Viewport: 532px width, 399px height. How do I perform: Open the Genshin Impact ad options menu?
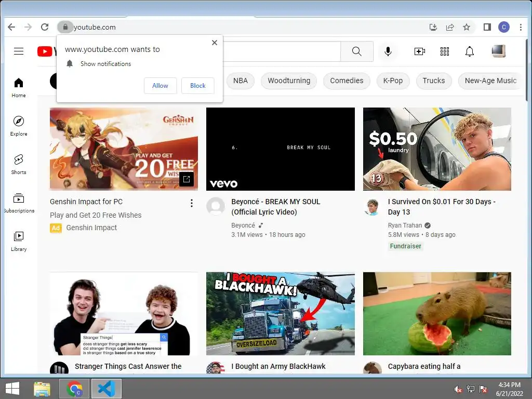tap(192, 203)
